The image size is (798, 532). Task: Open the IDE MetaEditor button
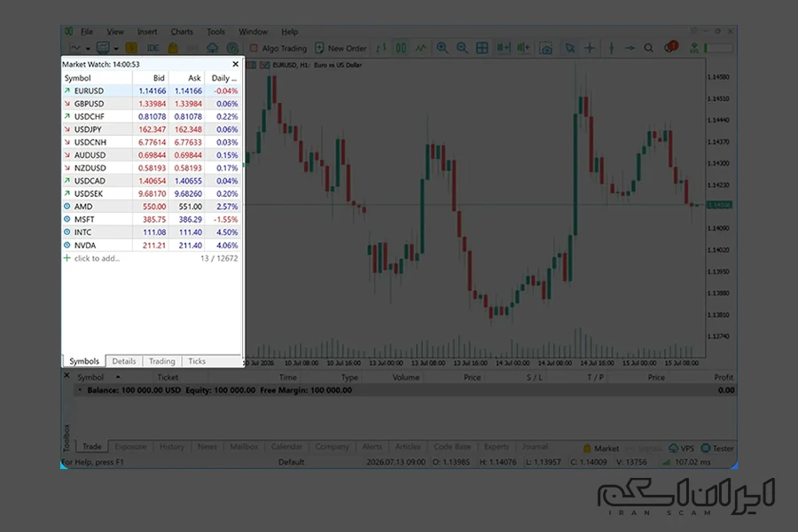coord(153,49)
